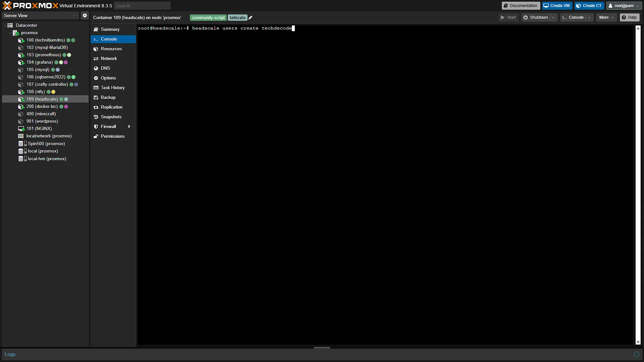Screen dimensions: 644x362
Task: Open the Console dropdown arrow in toolbar
Action: 589,17
